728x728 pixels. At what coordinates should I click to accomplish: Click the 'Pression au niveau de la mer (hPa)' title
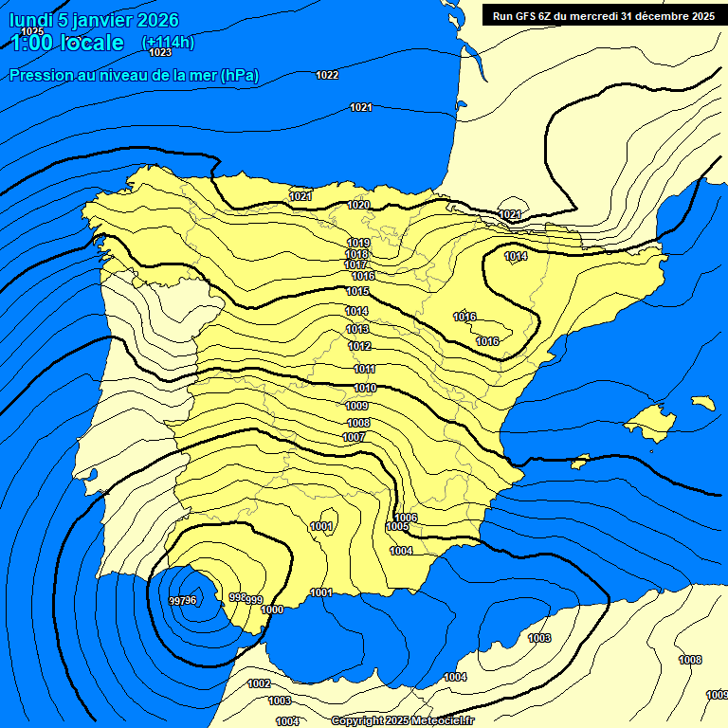[134, 76]
